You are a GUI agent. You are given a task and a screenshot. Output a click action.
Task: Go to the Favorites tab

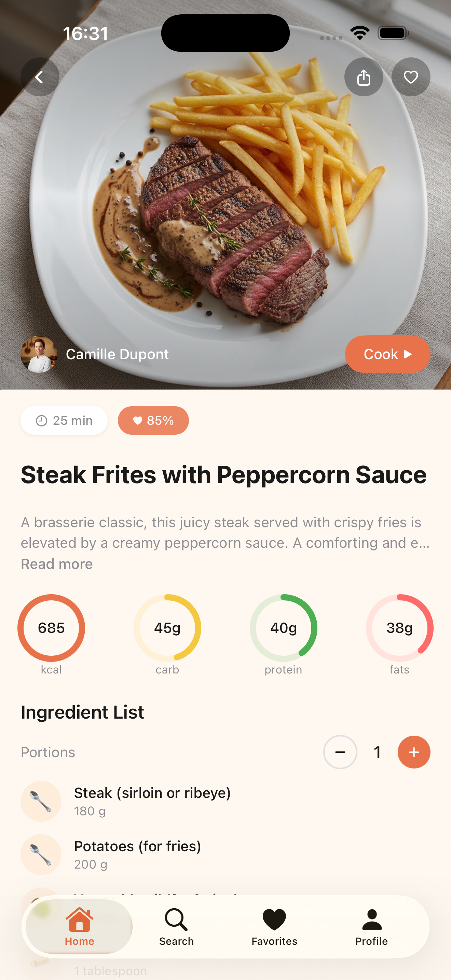tap(274, 927)
